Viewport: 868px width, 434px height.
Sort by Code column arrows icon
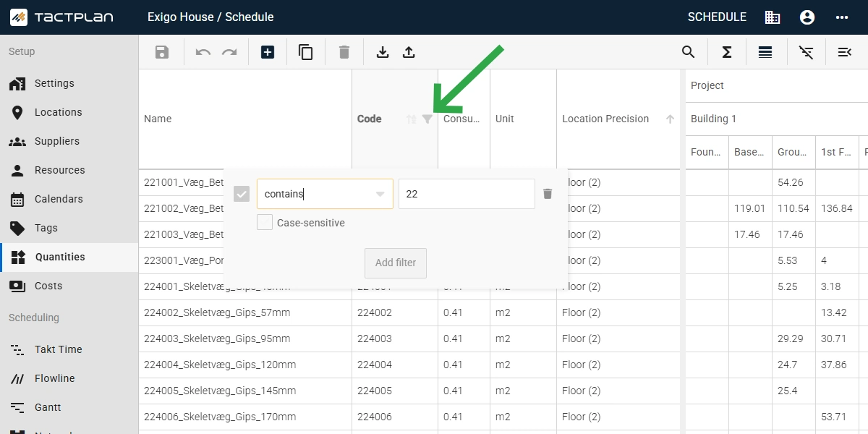(x=412, y=119)
